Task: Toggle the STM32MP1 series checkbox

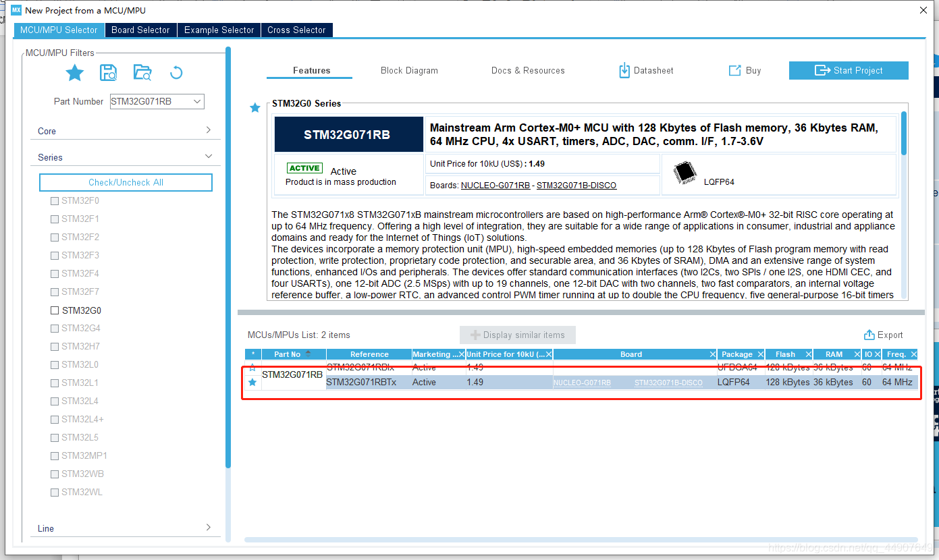Action: point(54,456)
